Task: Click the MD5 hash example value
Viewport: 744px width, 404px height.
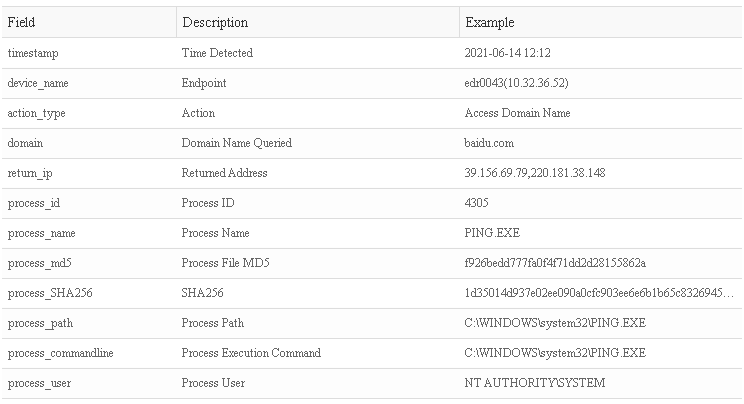Action: [x=555, y=263]
